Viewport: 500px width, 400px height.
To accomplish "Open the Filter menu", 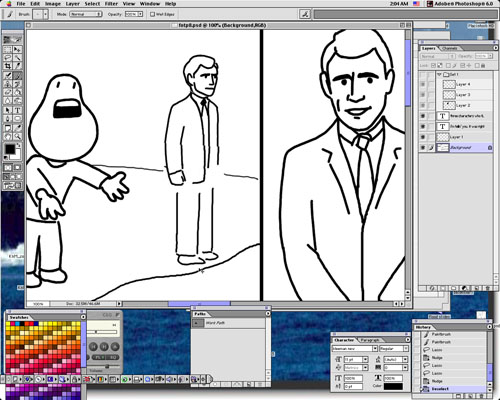I will click(x=111, y=4).
